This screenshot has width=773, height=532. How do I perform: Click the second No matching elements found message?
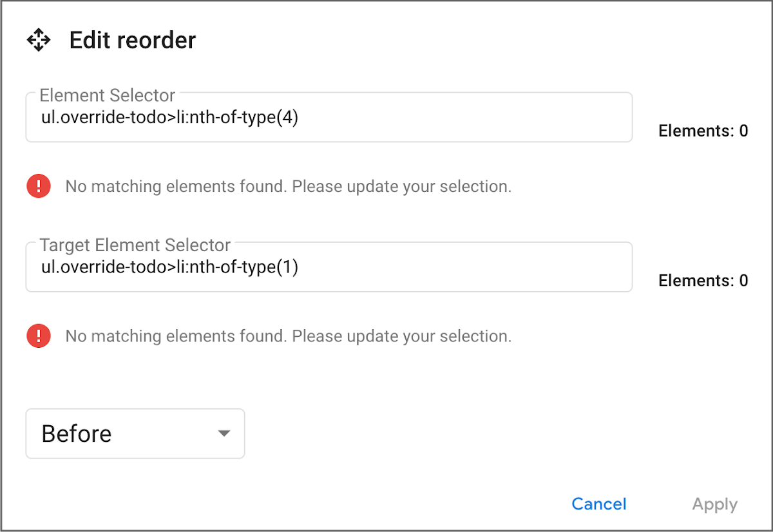pyautogui.click(x=288, y=336)
